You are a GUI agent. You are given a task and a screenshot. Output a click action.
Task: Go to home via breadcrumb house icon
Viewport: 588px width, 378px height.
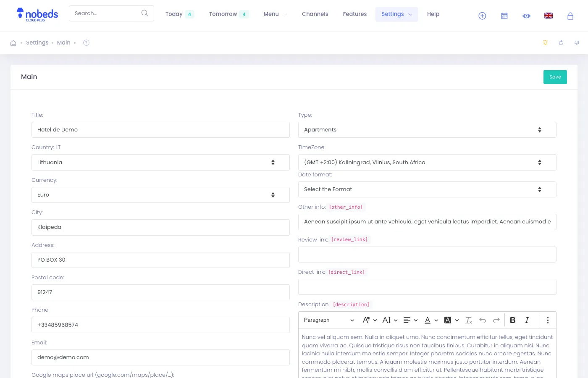[x=13, y=43]
